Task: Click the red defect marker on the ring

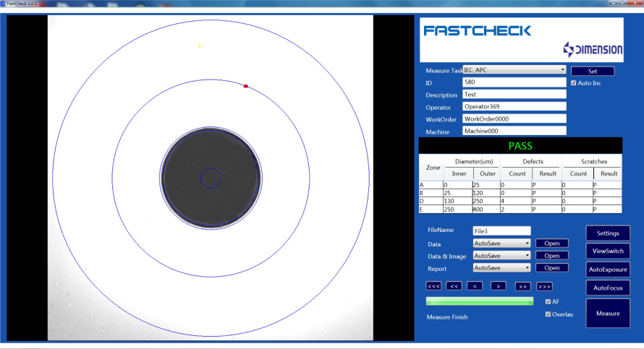Action: (245, 86)
